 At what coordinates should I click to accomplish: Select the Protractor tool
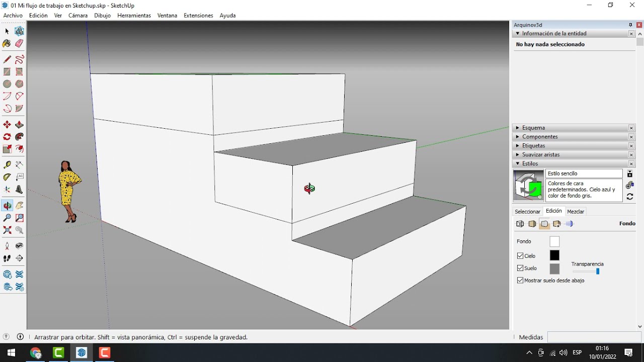pyautogui.click(x=7, y=177)
